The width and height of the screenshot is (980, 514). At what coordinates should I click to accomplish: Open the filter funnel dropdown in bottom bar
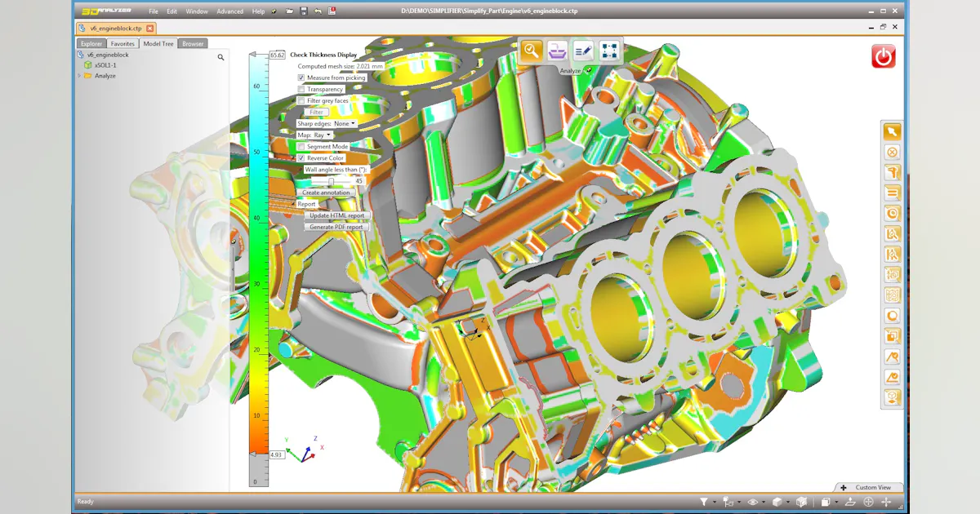(715, 502)
